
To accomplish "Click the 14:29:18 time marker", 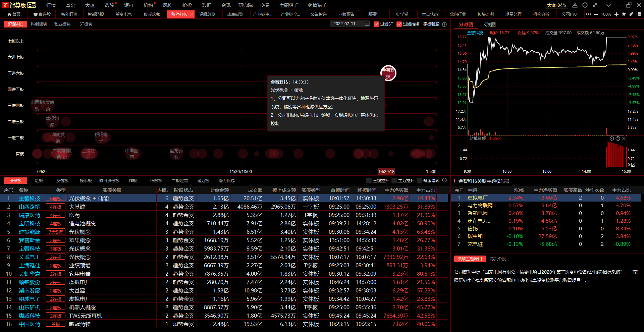I will tap(386, 171).
